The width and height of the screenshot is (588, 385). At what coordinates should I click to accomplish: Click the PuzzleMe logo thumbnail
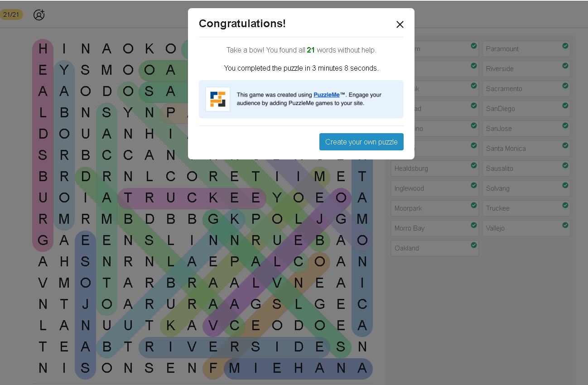217,99
